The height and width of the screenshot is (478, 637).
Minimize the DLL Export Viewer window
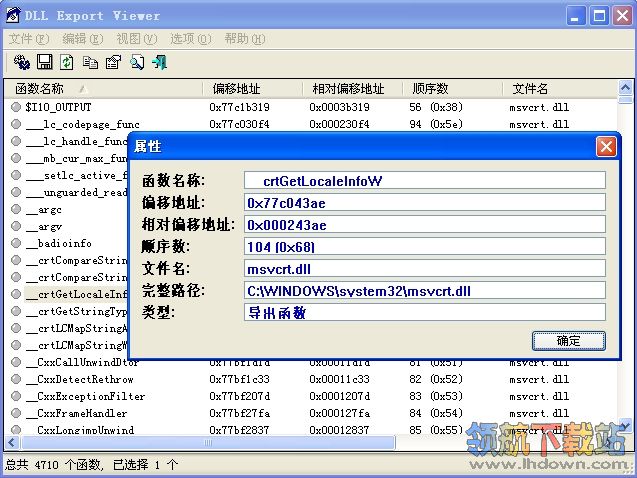click(x=574, y=16)
